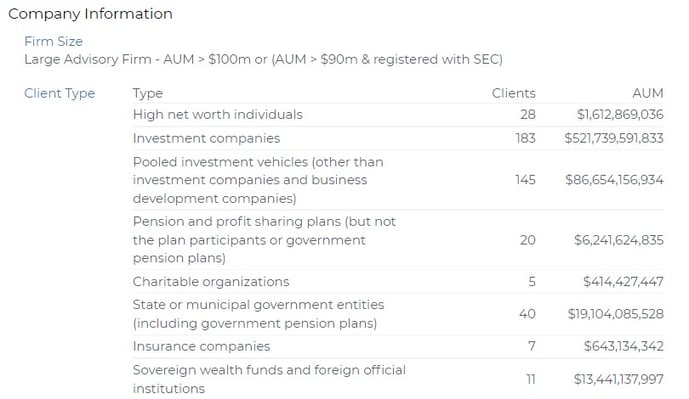Screen dimensions: 689x399
Task: Select the Charitable organizations row
Action: pos(398,282)
